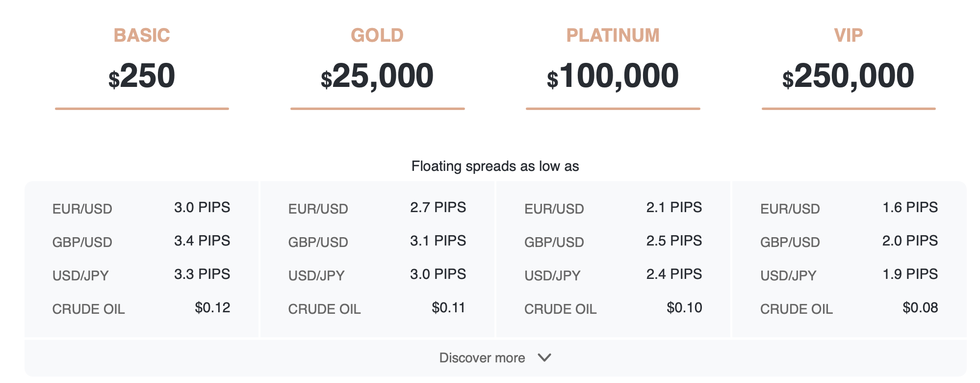
Task: Click the VIP EUR/USD 1.6 PIPS value
Action: [x=910, y=207]
